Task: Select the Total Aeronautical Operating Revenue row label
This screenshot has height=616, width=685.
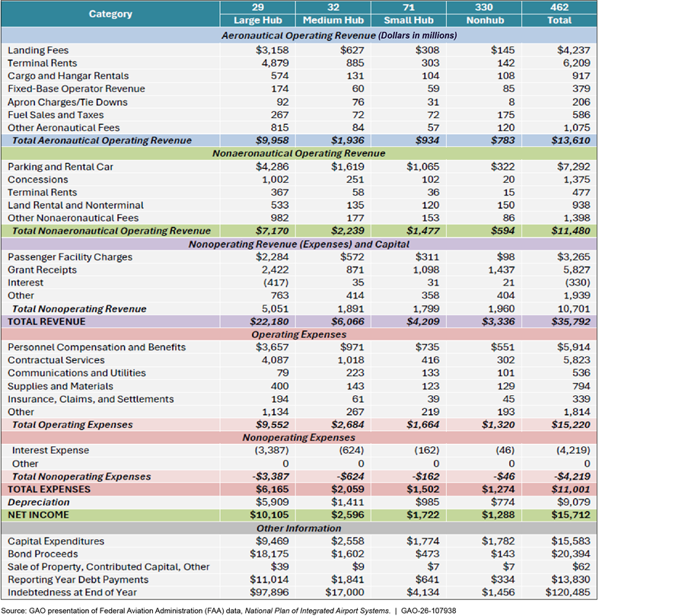Action: [102, 140]
